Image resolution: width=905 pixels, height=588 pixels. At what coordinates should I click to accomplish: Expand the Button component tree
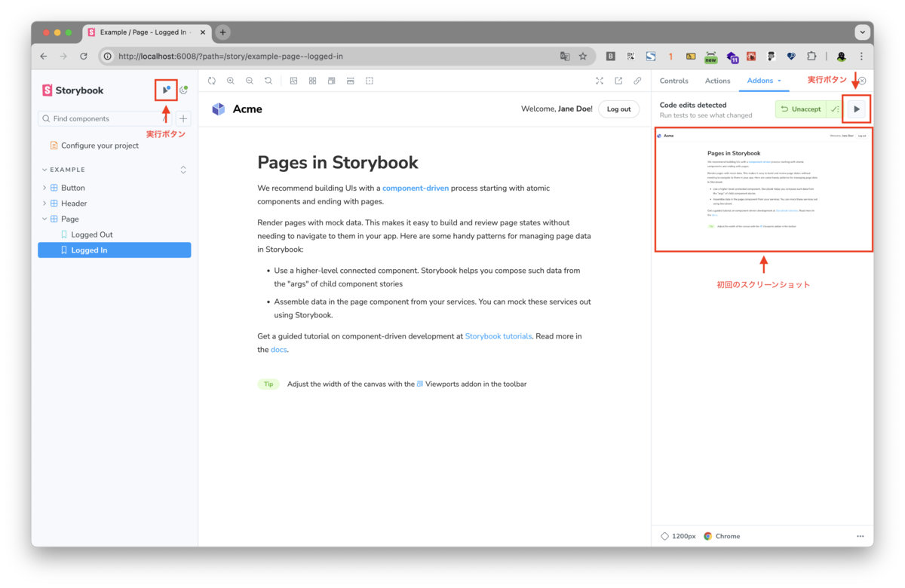tap(44, 188)
